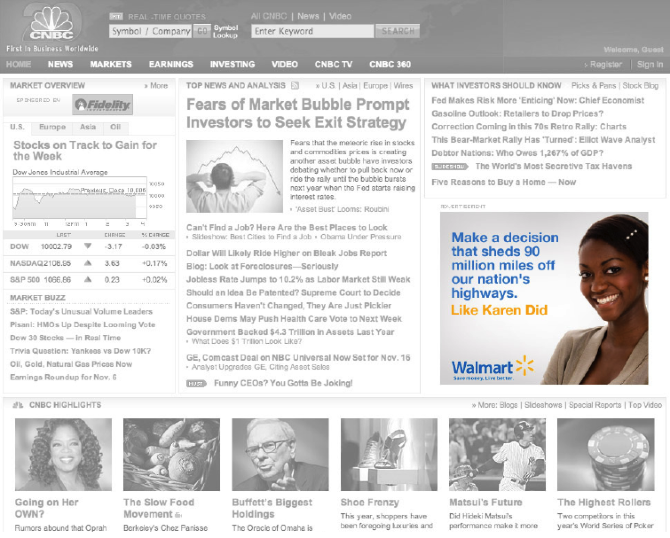Select the Video search scope

pos(340,16)
